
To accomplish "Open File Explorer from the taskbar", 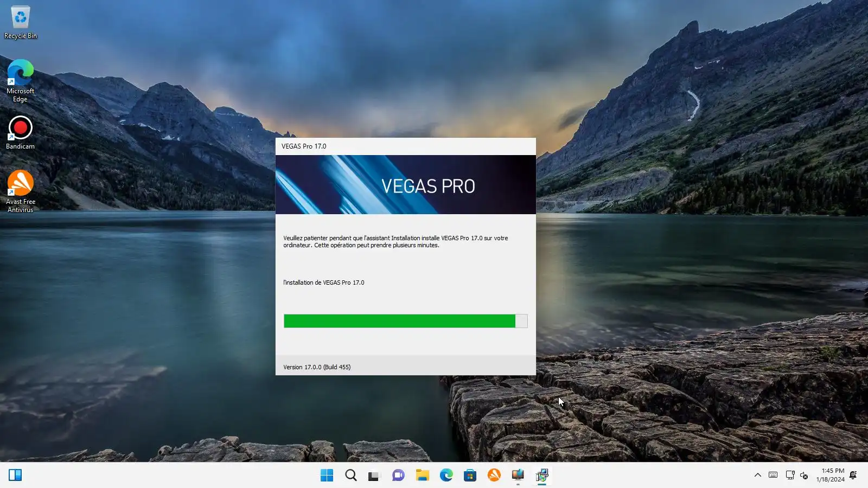I will pyautogui.click(x=423, y=476).
